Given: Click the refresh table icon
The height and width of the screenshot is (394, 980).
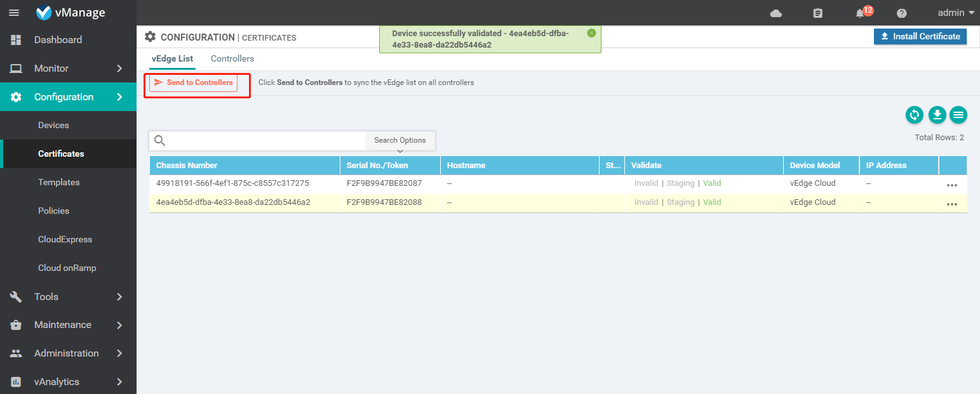Looking at the screenshot, I should pyautogui.click(x=915, y=115).
